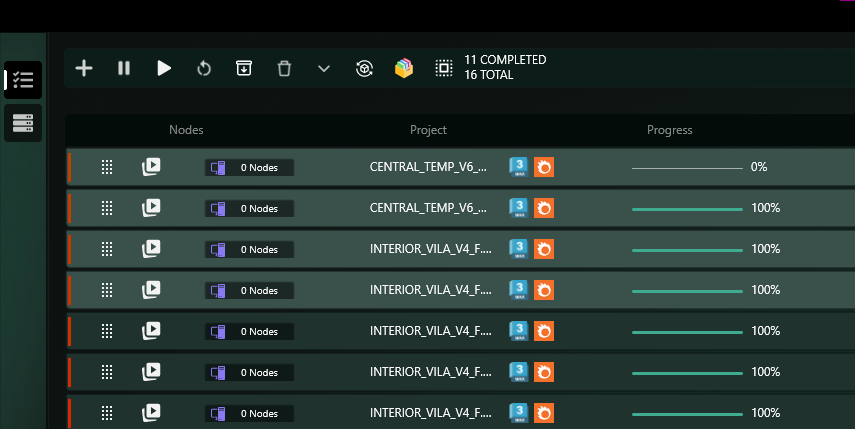Click the rotating cube sync icon in toolbar
The width and height of the screenshot is (855, 429).
tap(364, 69)
